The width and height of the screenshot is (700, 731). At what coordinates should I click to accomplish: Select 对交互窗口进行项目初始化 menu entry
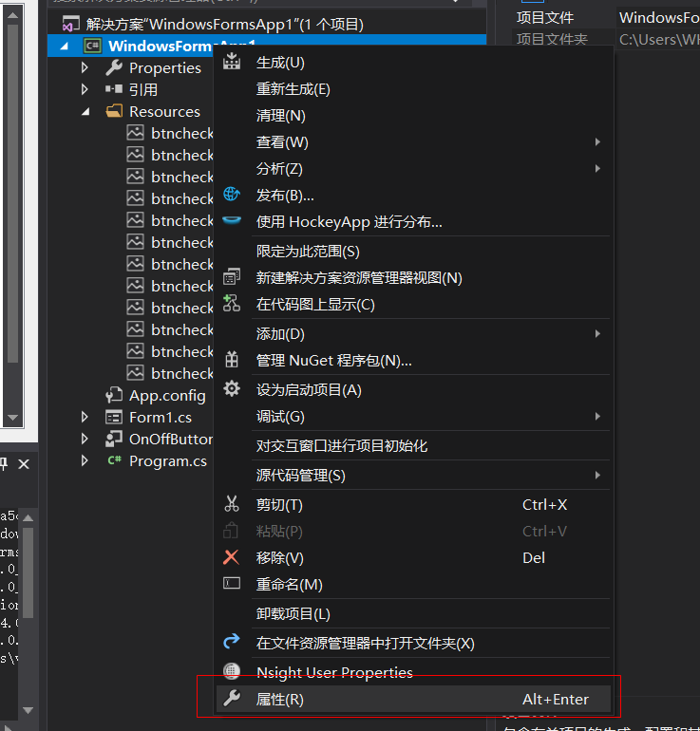(x=414, y=445)
